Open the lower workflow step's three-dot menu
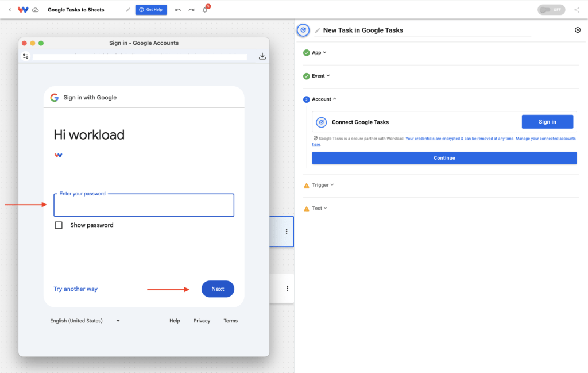Viewport: 588px width, 373px height. pos(287,288)
